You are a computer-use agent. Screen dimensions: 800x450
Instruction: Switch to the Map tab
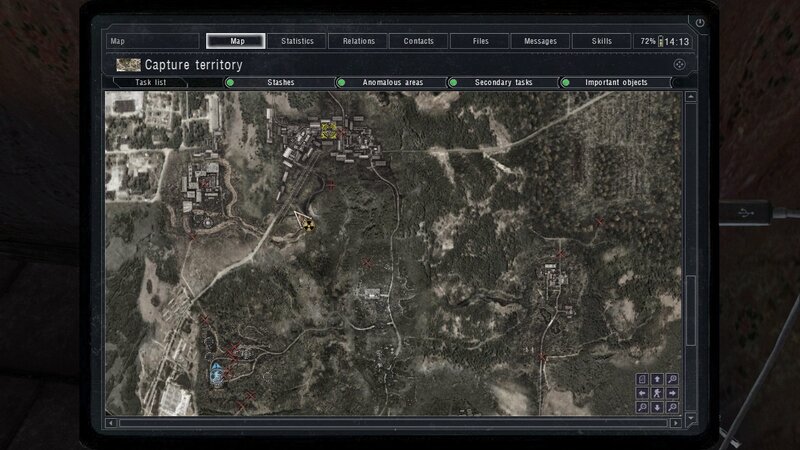tap(236, 41)
